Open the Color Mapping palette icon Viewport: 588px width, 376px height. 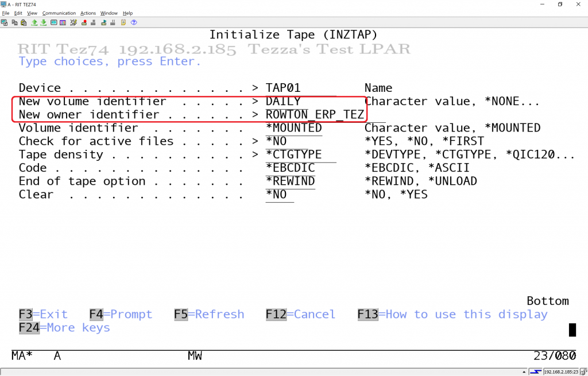[x=63, y=22]
